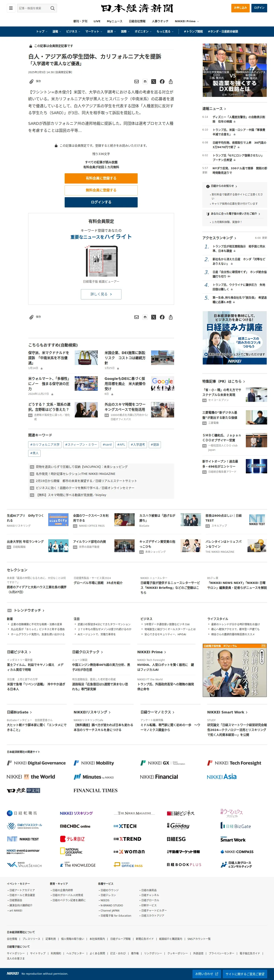Expand the トップ navigation dropdown
This screenshot has height=980, width=274.
[41, 32]
